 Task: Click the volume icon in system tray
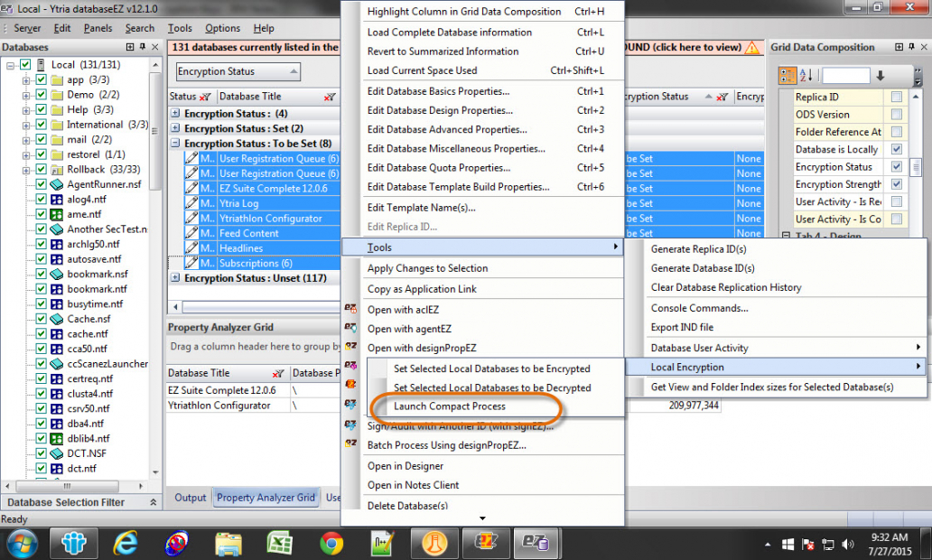click(848, 544)
